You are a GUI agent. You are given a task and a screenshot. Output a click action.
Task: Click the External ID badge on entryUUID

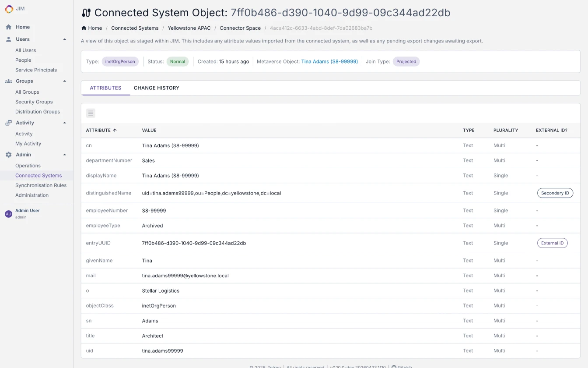coord(552,243)
